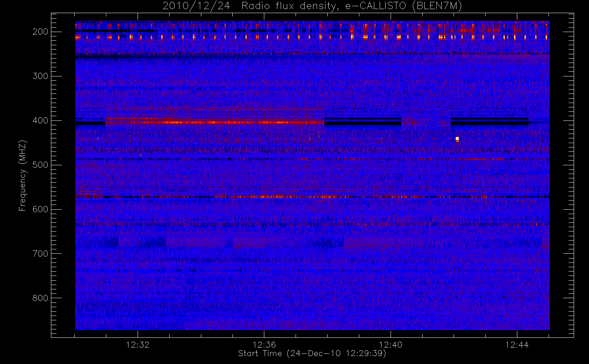
Task: Click the 12:40 time tick label
Action: pyautogui.click(x=391, y=345)
